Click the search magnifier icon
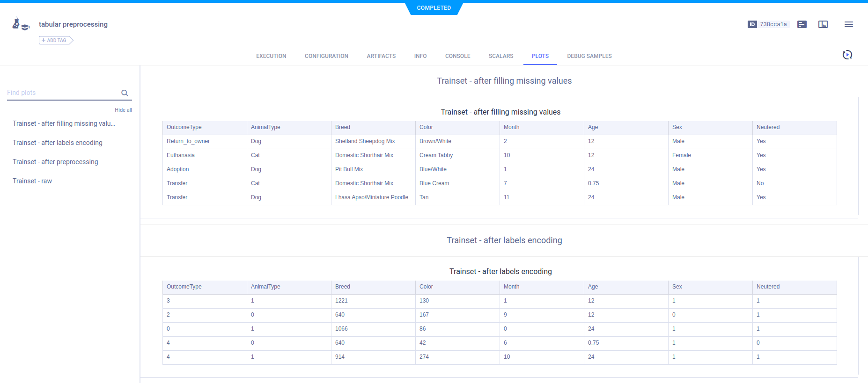This screenshot has height=383, width=868. (125, 93)
